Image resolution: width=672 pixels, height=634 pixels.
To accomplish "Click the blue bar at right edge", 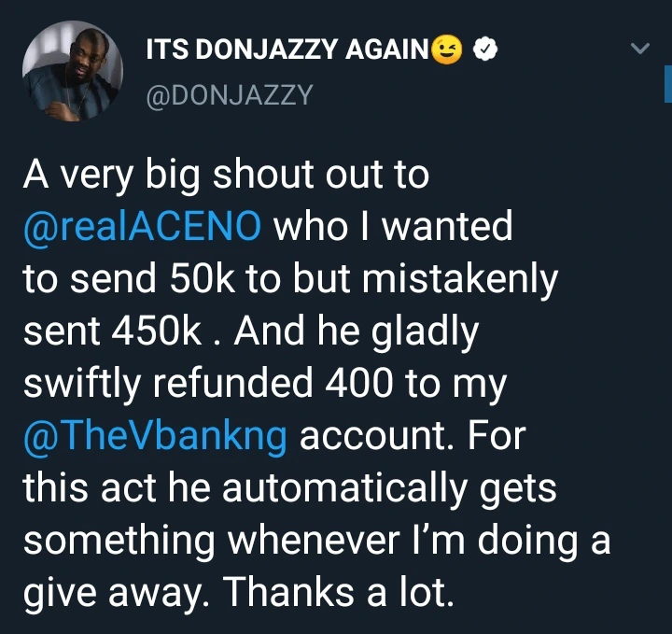I will coord(667,88).
